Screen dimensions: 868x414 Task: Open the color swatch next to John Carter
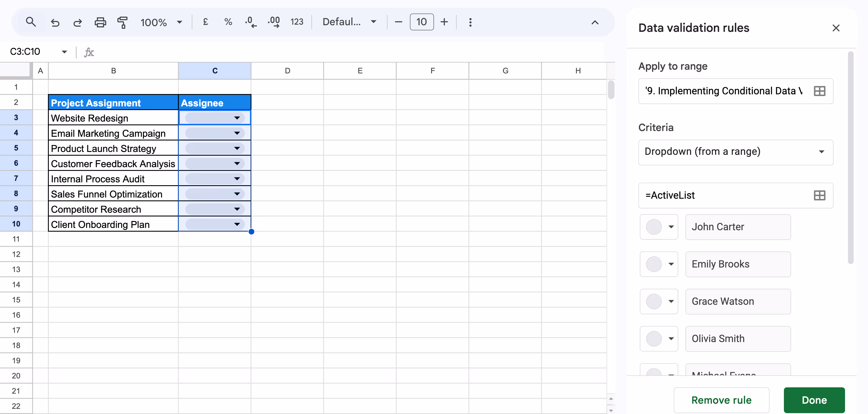[659, 227]
